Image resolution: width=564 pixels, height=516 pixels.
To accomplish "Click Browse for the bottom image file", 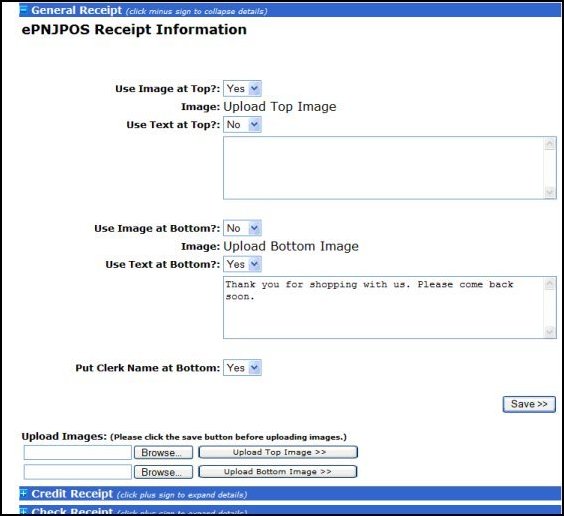I will pos(163,472).
